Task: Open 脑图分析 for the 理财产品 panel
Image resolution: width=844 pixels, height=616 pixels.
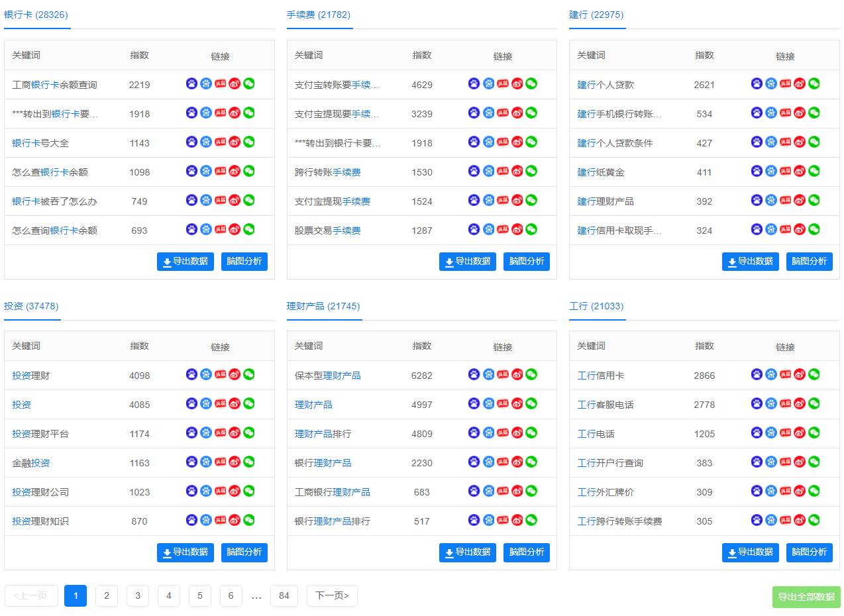Action: point(527,552)
